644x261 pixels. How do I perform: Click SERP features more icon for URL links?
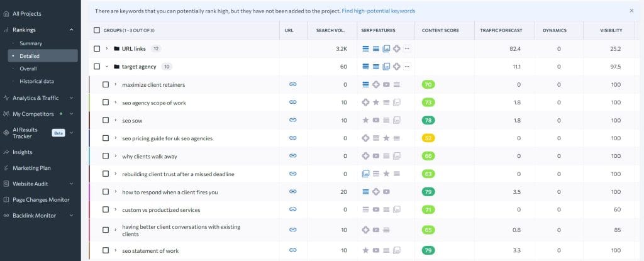(x=407, y=48)
